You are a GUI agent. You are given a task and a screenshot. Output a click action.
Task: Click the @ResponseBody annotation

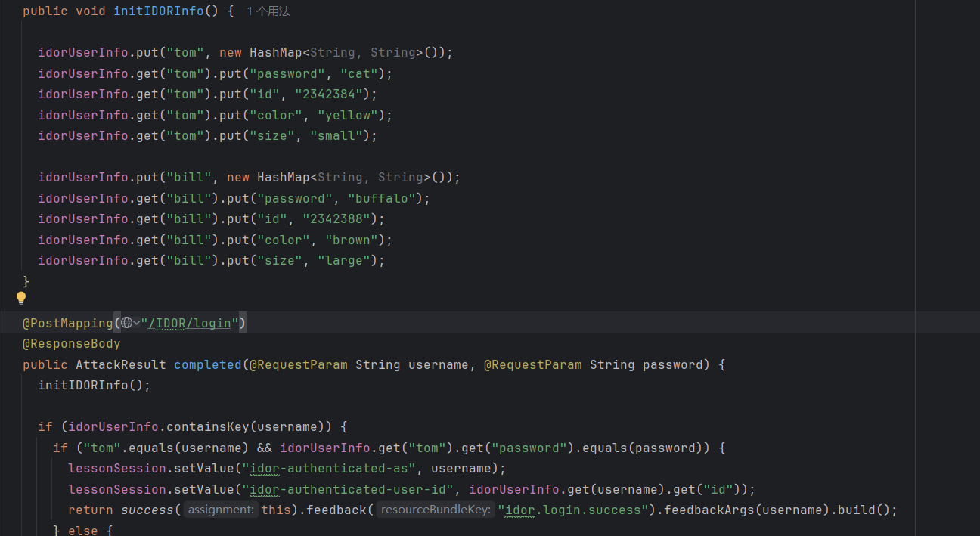click(72, 344)
